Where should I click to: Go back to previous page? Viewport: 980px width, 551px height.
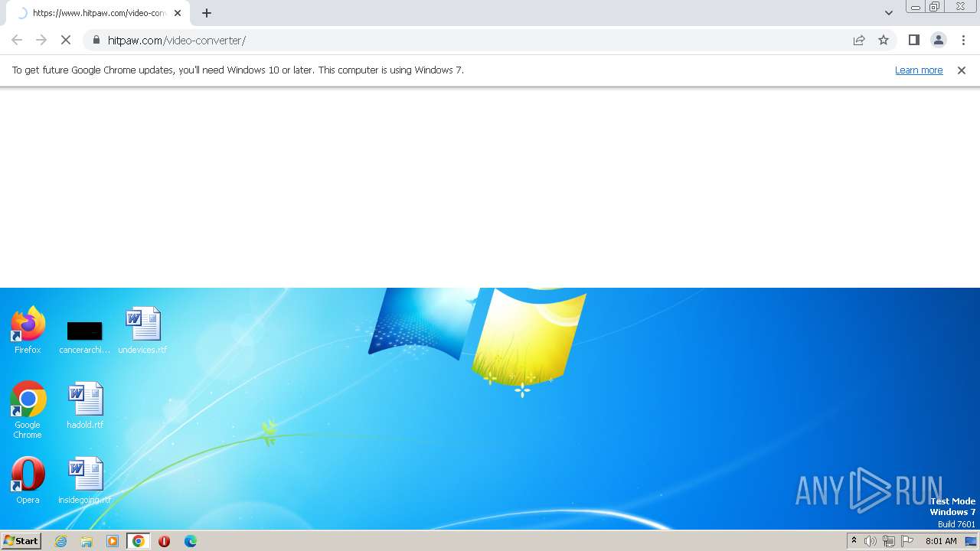tap(17, 40)
